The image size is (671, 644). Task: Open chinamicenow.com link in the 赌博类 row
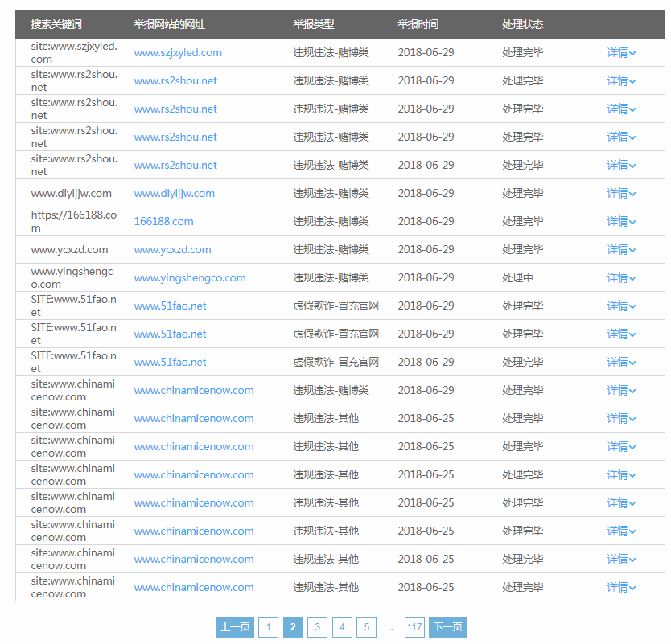pyautogui.click(x=193, y=390)
